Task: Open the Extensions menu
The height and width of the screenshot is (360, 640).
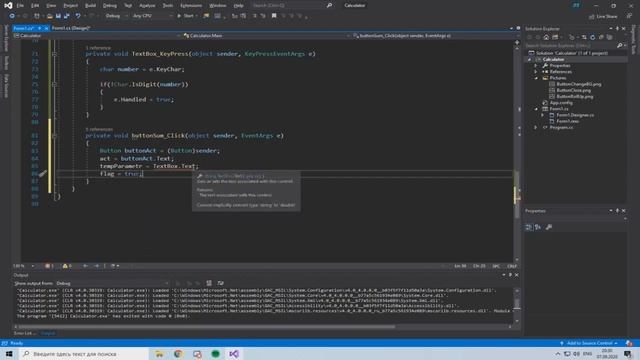Action: 191,5
